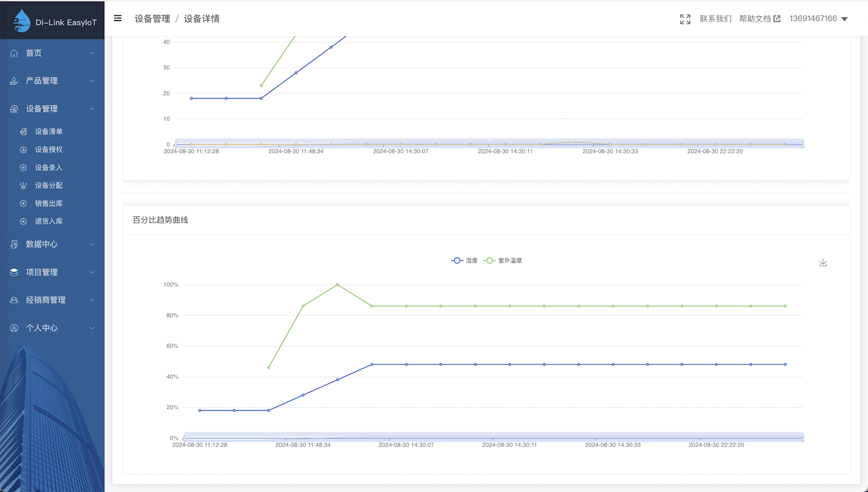Click the 设备清单 submenu icon

pyautogui.click(x=23, y=132)
